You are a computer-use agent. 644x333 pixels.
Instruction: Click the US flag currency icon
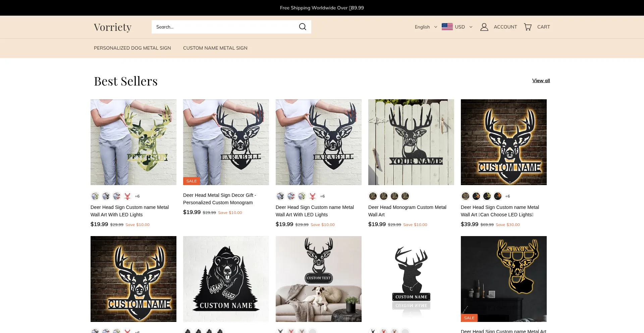click(447, 27)
